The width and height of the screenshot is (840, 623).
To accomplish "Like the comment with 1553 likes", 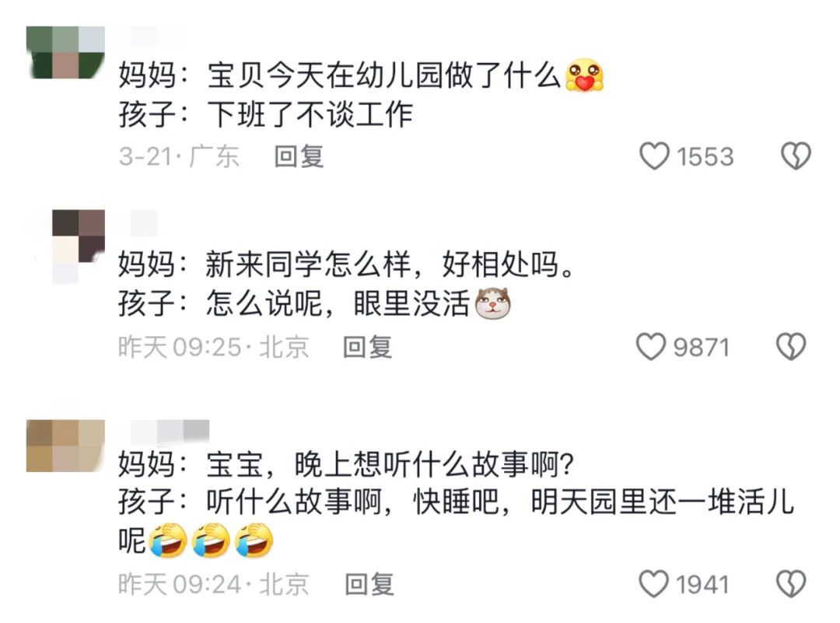I will pyautogui.click(x=654, y=156).
